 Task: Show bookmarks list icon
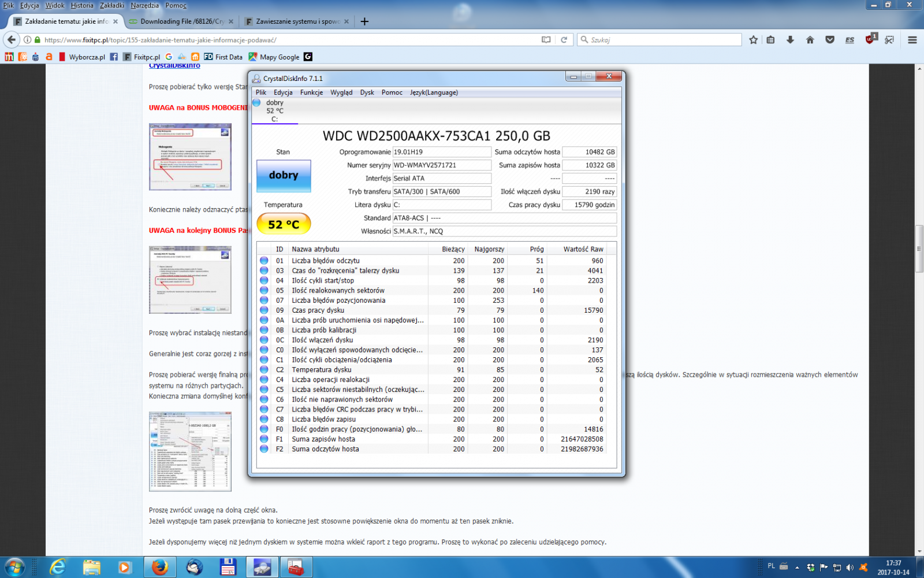770,40
